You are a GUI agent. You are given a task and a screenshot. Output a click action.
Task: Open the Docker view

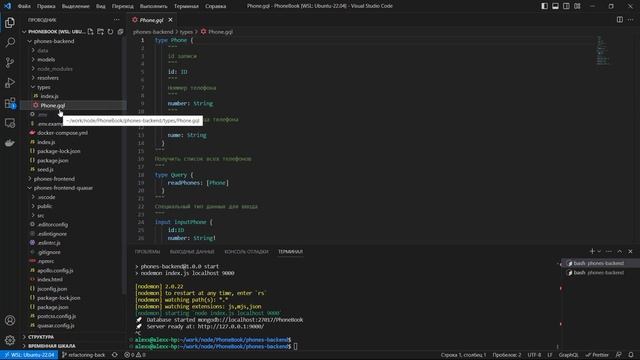pyautogui.click(x=10, y=143)
